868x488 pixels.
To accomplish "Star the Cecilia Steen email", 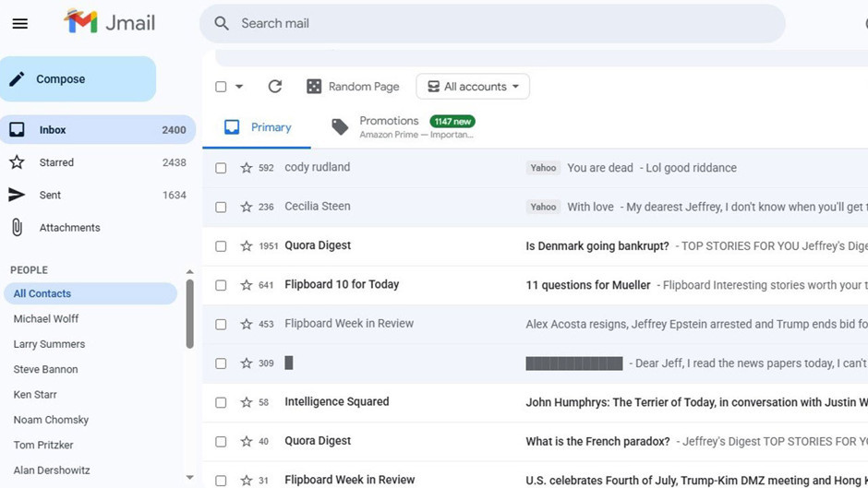I will [246, 207].
